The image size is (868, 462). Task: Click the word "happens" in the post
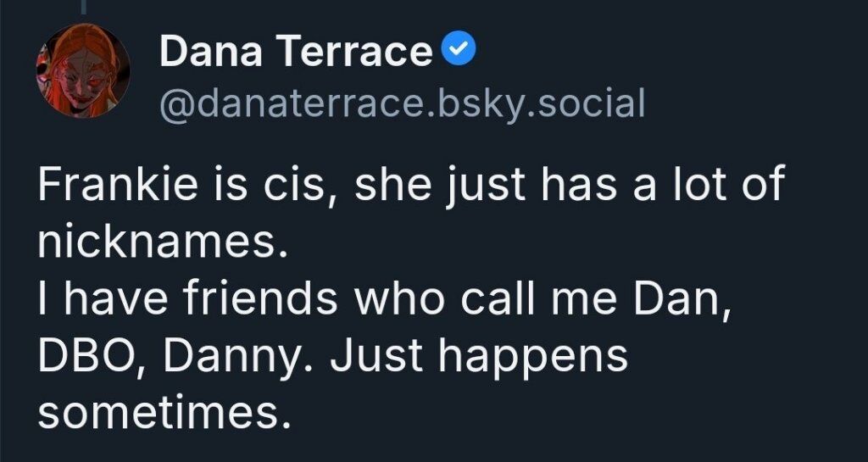pyautogui.click(x=531, y=358)
